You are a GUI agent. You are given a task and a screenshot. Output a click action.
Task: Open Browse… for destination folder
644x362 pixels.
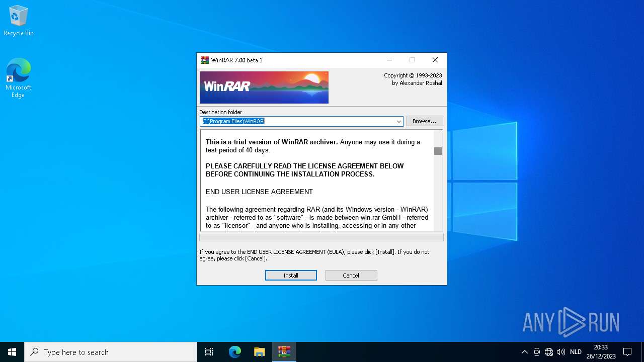[425, 121]
